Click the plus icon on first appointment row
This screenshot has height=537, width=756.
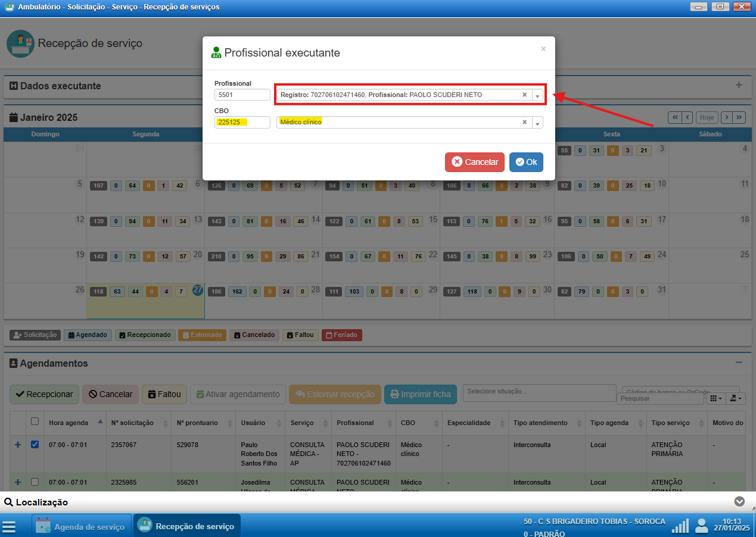[17, 445]
